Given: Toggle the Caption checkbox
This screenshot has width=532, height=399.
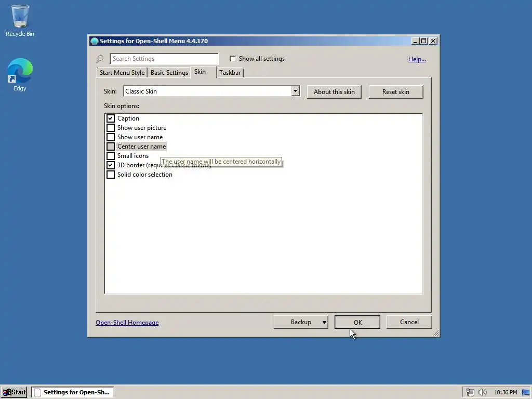Looking at the screenshot, I should click(111, 118).
